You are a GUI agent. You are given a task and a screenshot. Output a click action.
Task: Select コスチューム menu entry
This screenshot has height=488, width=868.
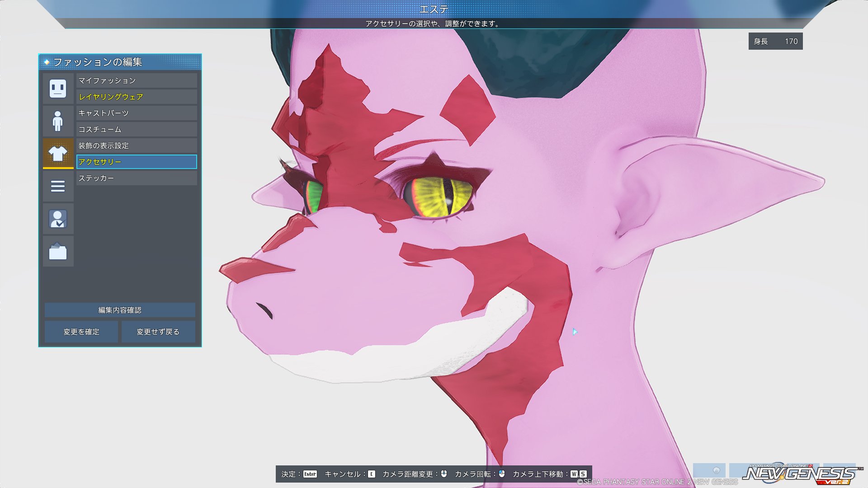[137, 129]
